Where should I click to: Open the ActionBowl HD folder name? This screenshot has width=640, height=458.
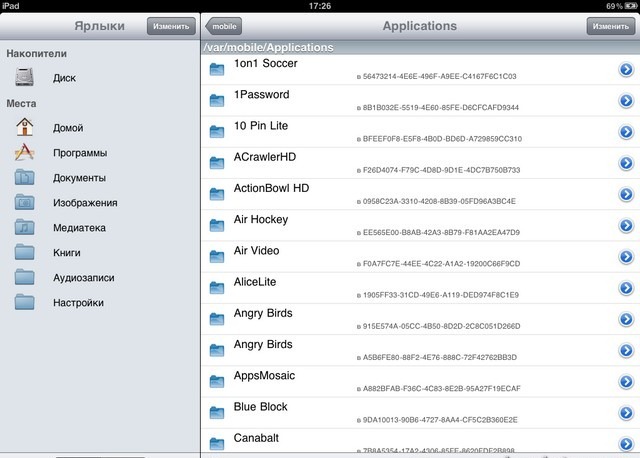tap(271, 188)
